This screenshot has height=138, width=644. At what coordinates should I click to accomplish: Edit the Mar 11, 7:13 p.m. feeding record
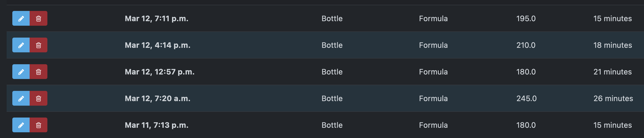click(21, 125)
